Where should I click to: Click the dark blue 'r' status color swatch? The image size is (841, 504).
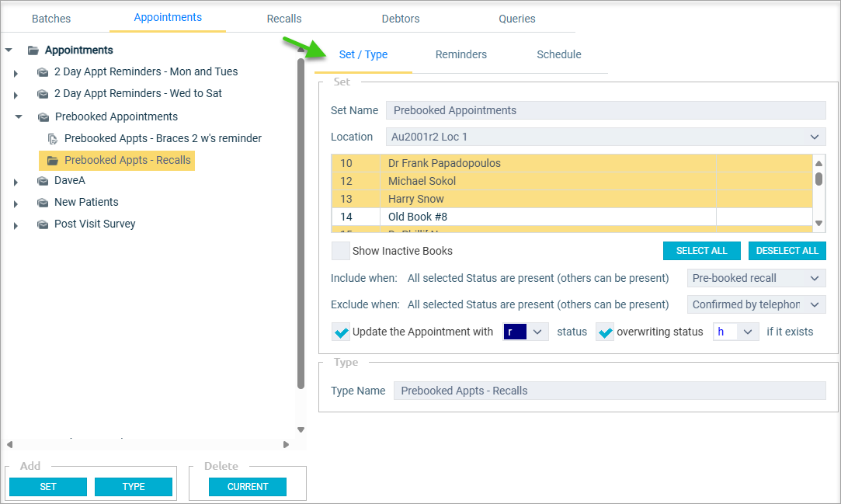click(515, 332)
